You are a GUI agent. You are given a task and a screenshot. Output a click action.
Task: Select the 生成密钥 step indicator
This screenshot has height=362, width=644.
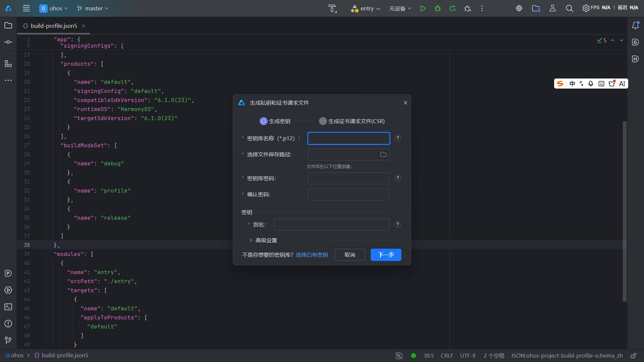tap(275, 121)
